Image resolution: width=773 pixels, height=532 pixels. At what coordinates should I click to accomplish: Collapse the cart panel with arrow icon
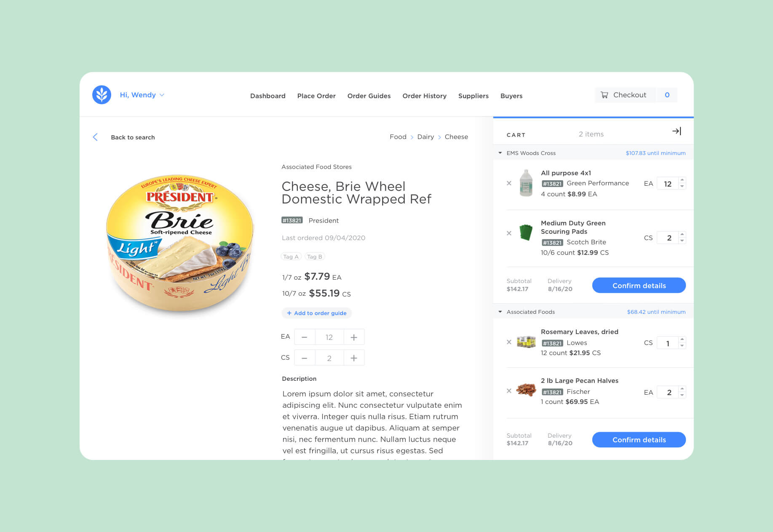(677, 131)
